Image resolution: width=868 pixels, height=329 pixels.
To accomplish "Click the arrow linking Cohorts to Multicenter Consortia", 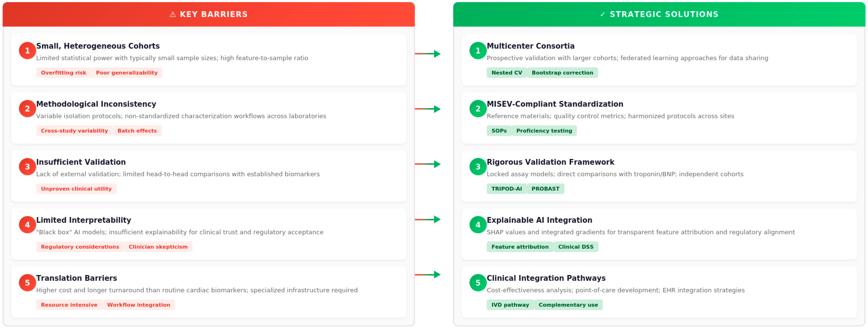I will (428, 54).
